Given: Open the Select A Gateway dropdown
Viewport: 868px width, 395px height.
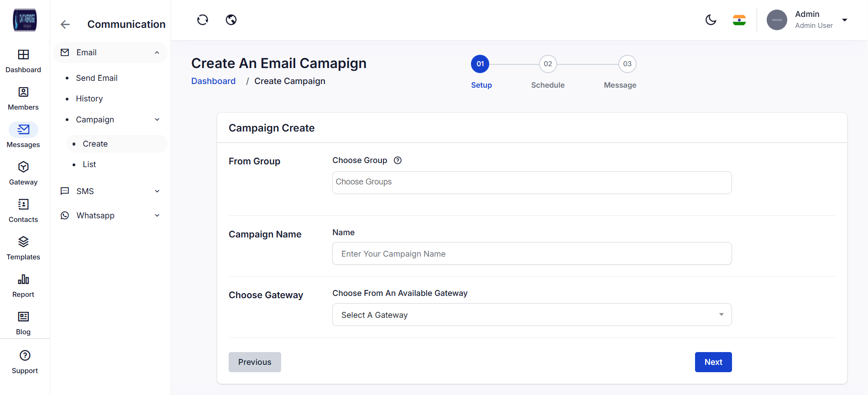Looking at the screenshot, I should 532,315.
